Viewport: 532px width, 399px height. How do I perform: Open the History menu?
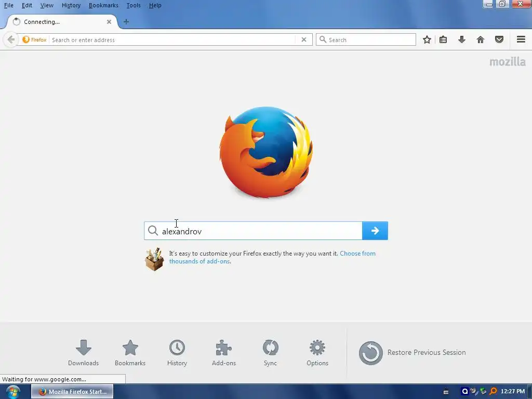[71, 5]
